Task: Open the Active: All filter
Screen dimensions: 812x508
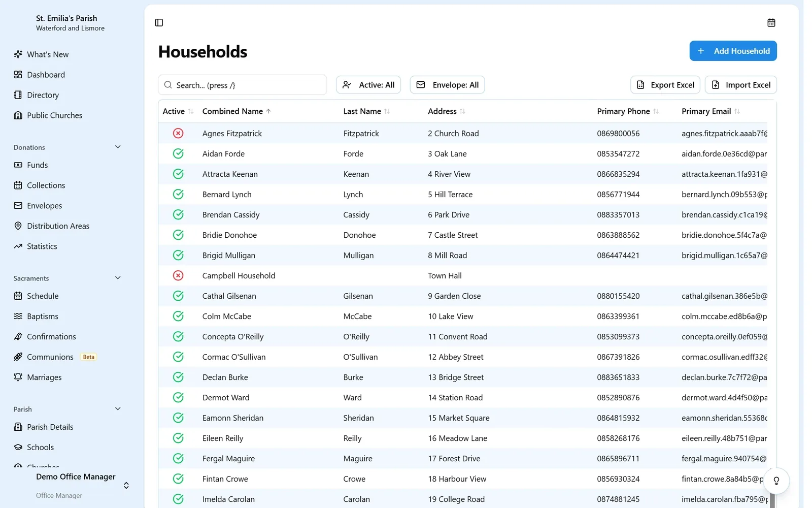Action: tap(368, 85)
